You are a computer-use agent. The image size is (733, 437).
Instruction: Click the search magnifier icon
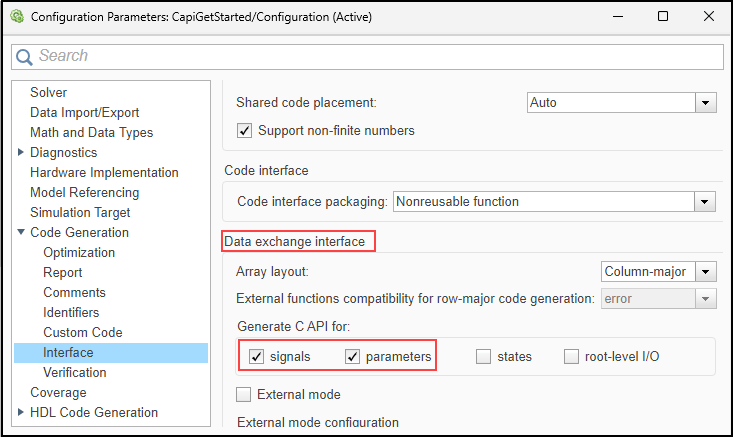[25, 56]
